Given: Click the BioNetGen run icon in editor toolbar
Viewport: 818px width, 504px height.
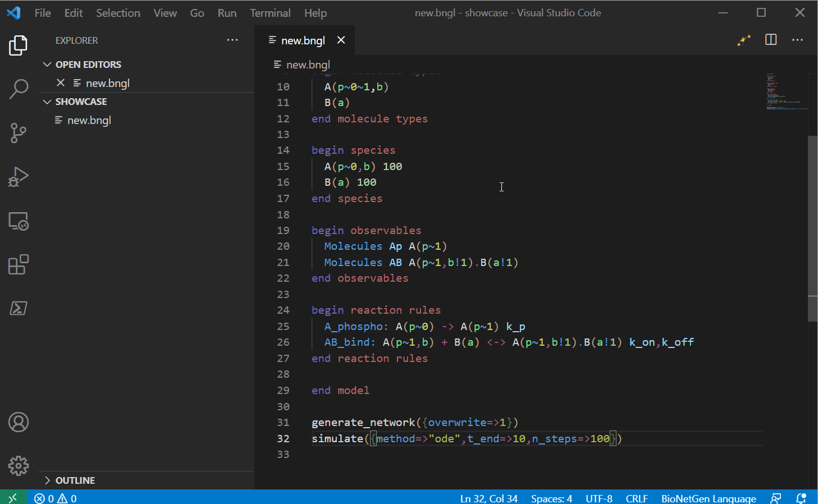Looking at the screenshot, I should (744, 40).
